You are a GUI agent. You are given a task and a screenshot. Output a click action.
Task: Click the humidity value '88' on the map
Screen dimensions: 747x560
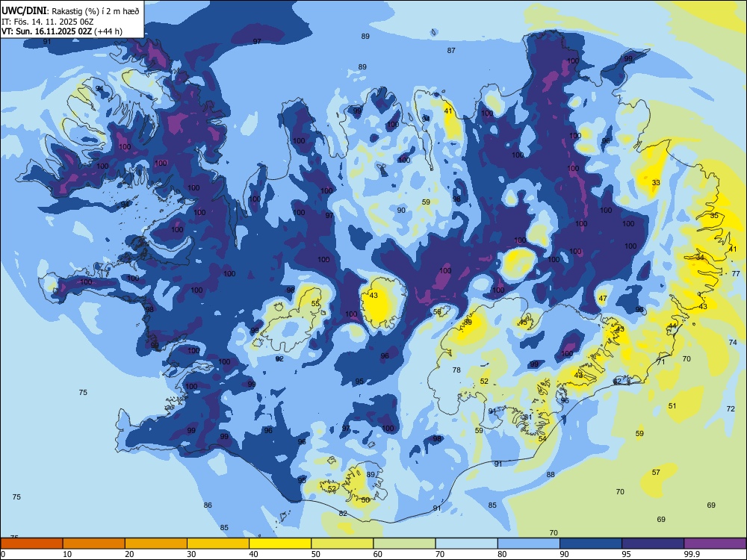click(x=551, y=475)
